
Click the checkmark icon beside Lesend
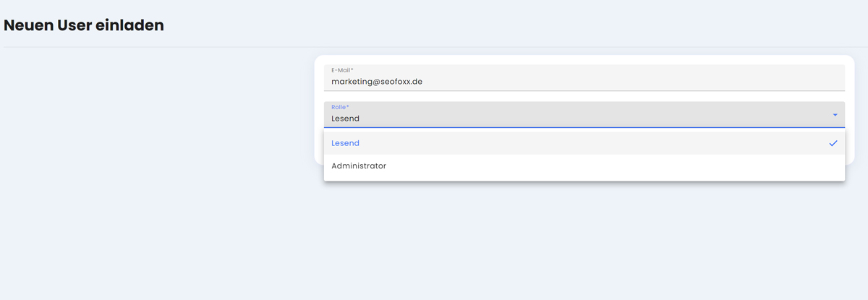[x=833, y=143]
